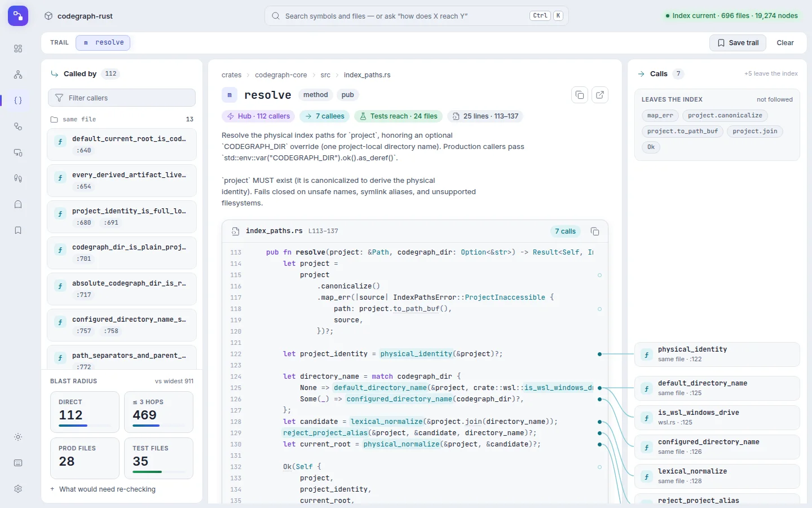Open the footprints trace icon in sidebar
This screenshot has width=812, height=508.
click(18, 178)
